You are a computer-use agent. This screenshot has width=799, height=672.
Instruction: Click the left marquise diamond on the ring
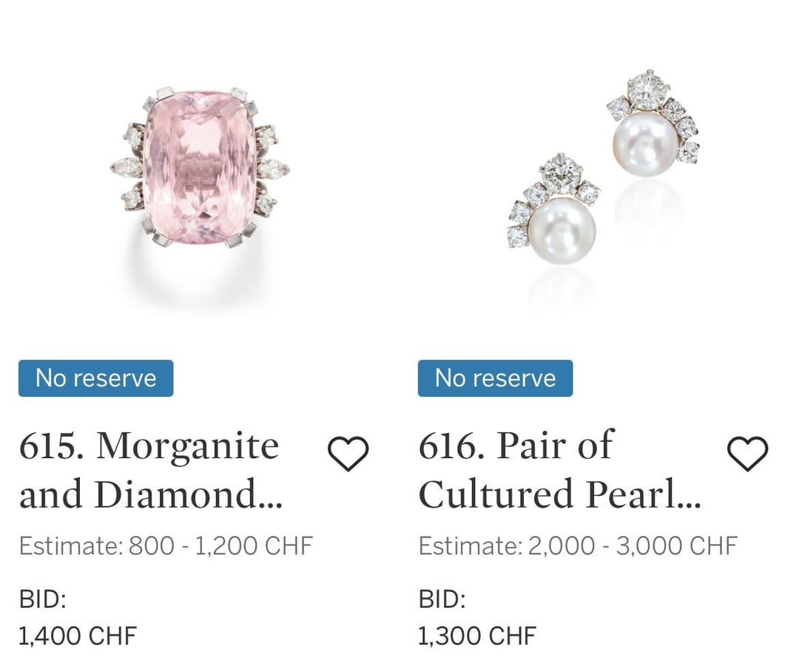pyautogui.click(x=126, y=167)
